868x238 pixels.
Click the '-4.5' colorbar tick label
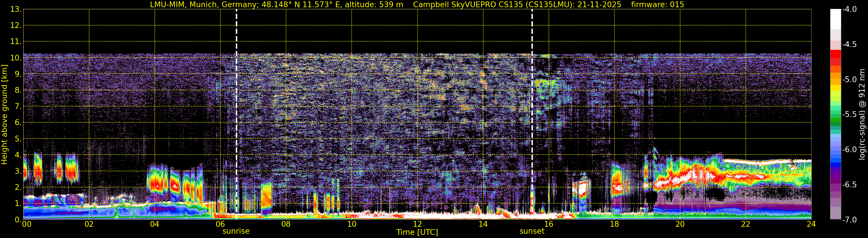(850, 44)
